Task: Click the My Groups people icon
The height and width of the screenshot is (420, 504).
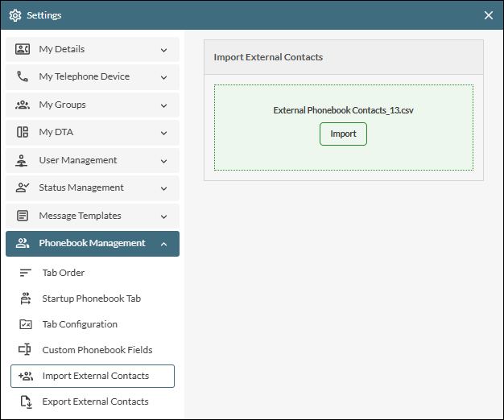Action: click(23, 105)
